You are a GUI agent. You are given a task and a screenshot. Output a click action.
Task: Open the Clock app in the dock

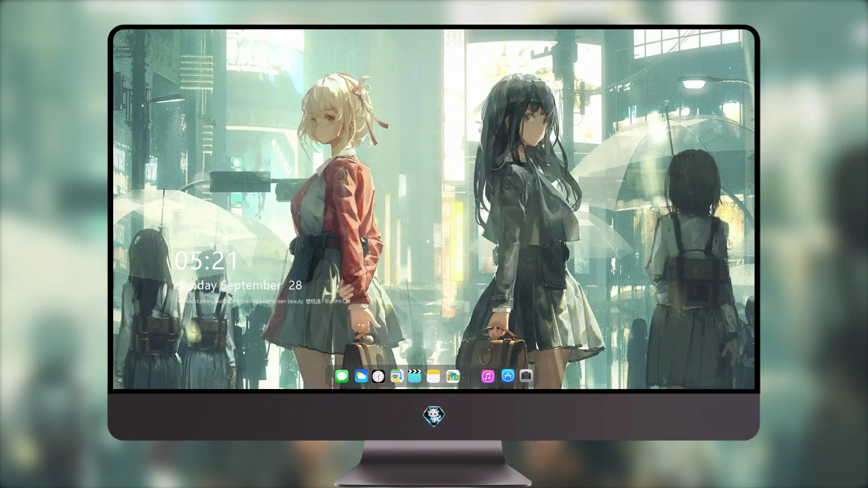(378, 376)
